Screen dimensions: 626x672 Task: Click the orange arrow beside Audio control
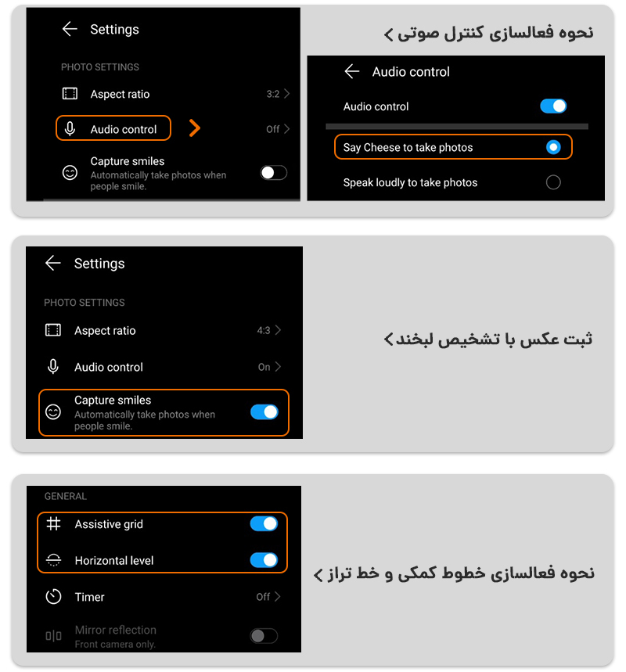point(195,128)
